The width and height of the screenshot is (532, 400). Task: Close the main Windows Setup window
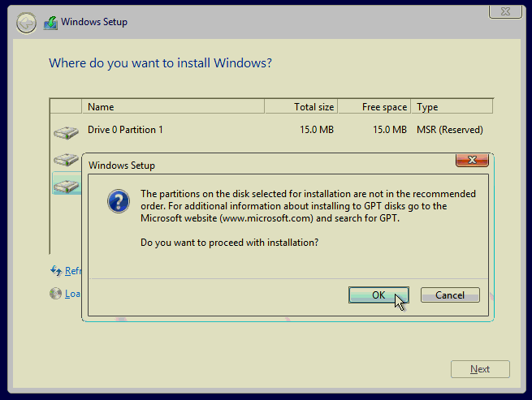tap(504, 11)
